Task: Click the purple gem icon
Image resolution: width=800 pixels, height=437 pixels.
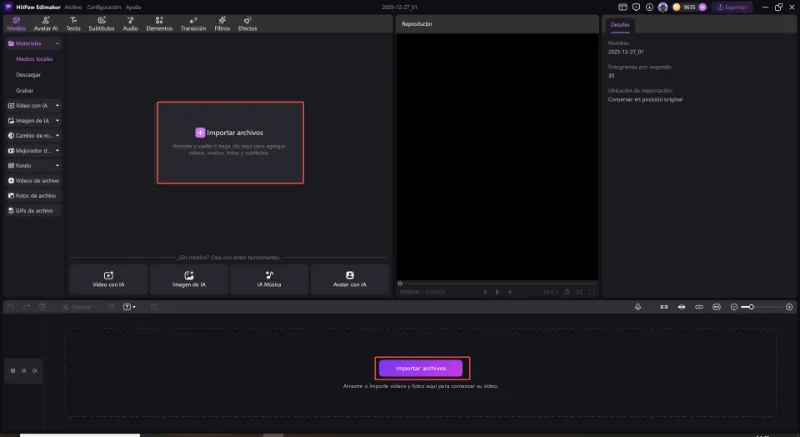Action: [703, 7]
